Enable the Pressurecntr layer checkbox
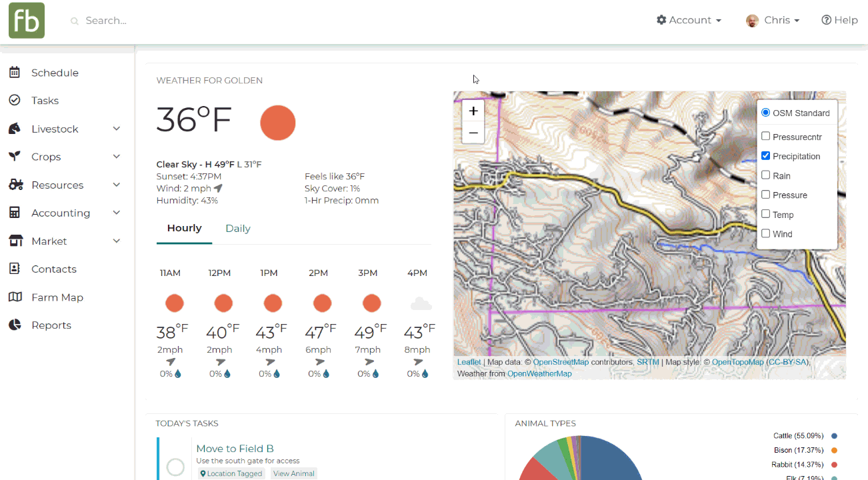This screenshot has width=868, height=480. (x=765, y=137)
